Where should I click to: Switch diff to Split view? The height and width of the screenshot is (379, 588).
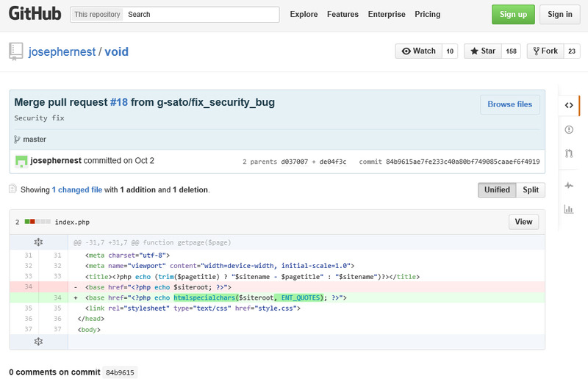[x=531, y=189]
